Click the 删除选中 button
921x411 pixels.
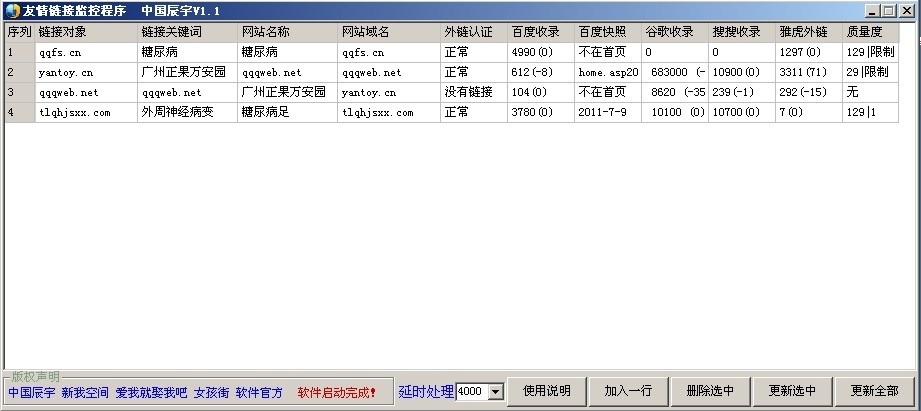coord(711,391)
